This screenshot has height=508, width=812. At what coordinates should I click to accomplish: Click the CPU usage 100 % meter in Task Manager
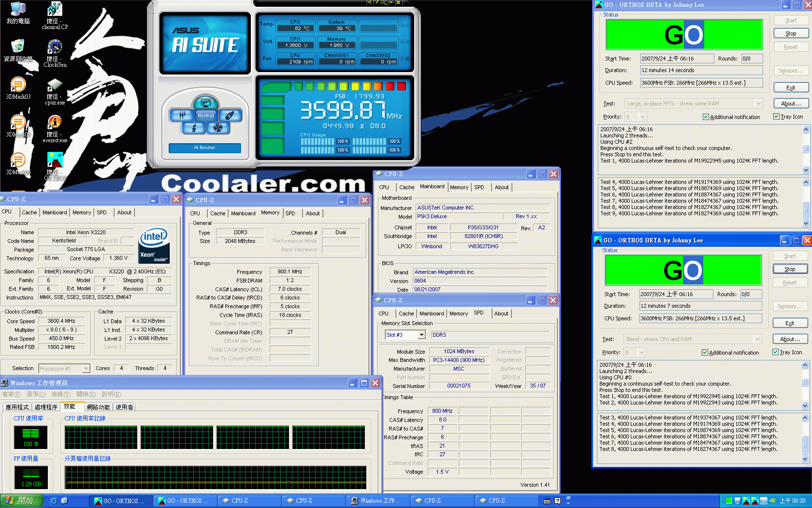click(x=31, y=437)
